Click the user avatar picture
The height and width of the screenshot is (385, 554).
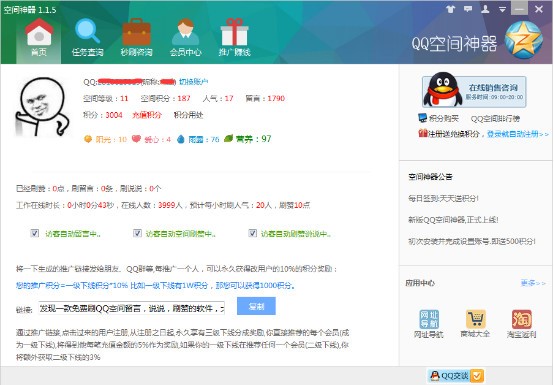click(42, 107)
